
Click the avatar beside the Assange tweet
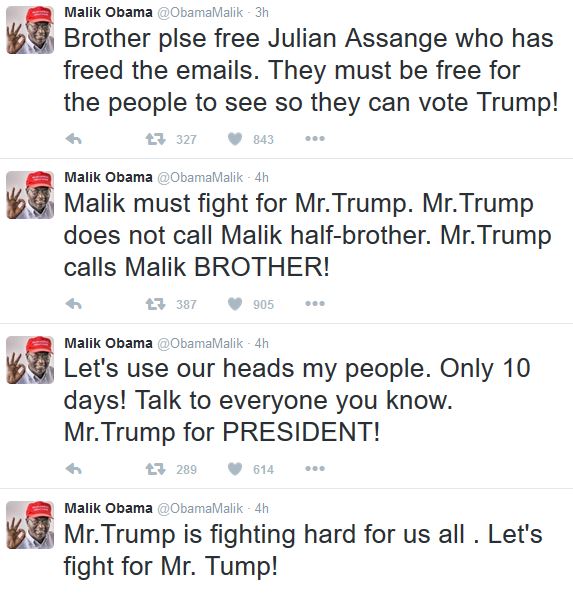click(x=30, y=30)
